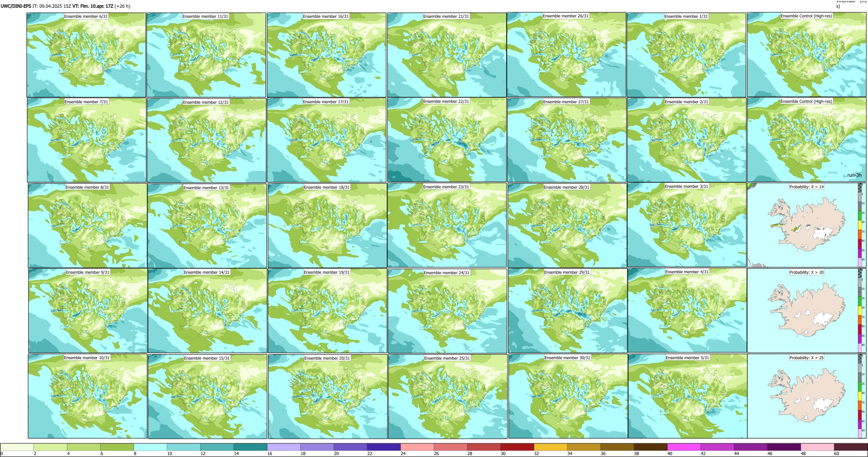The height and width of the screenshot is (457, 868).
Task: Pick the dark purple 46–48 legend swatch
Action: click(784, 447)
